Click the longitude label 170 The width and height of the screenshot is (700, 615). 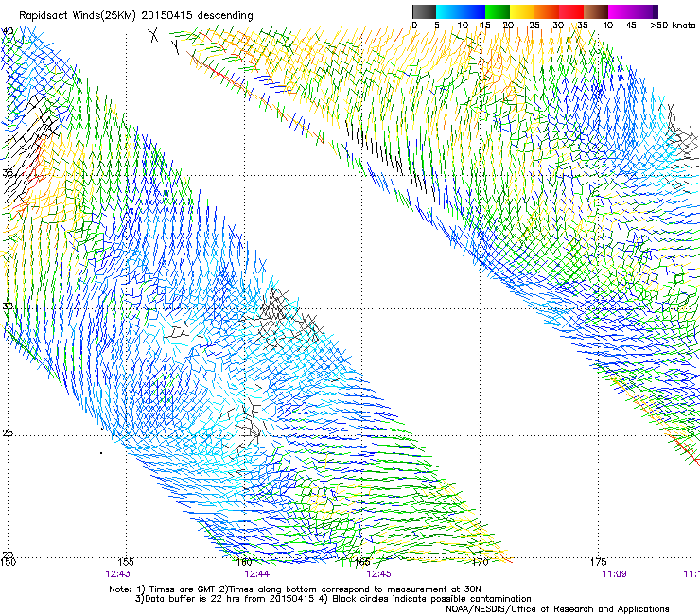[x=481, y=562]
